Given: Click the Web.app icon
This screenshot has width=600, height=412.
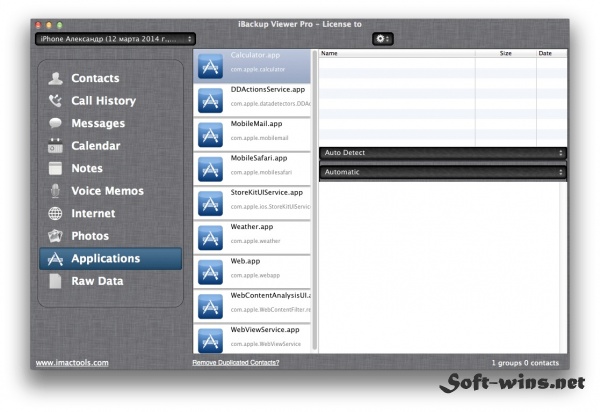Looking at the screenshot, I should point(210,272).
